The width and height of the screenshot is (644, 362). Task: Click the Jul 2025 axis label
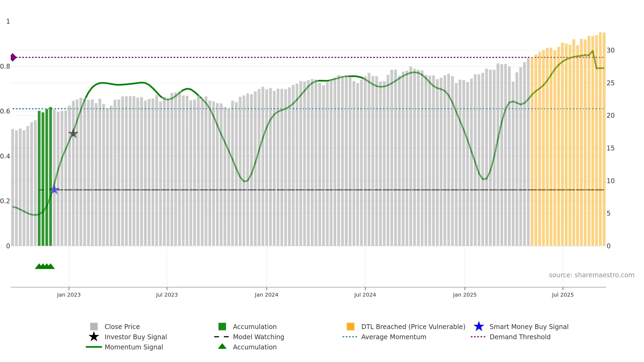pyautogui.click(x=563, y=295)
